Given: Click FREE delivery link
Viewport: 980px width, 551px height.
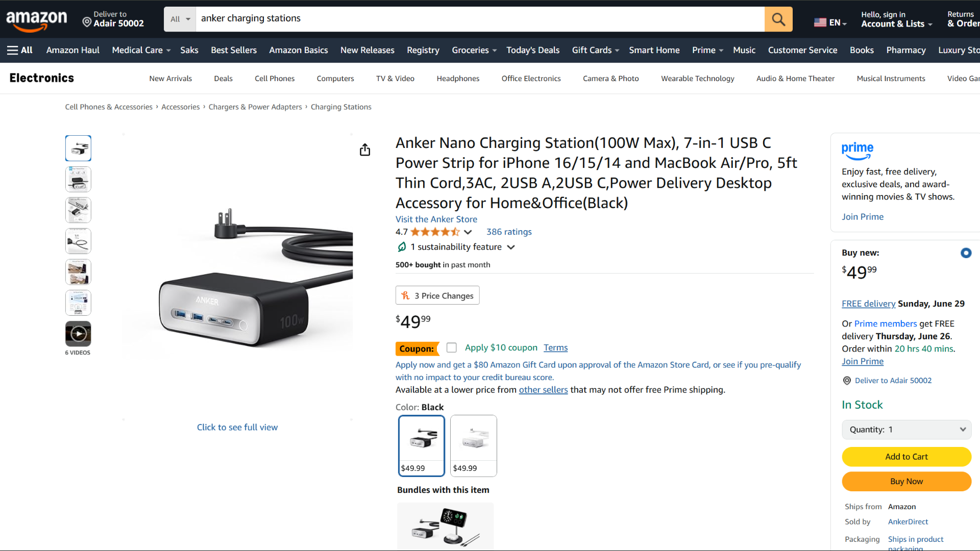Looking at the screenshot, I should pos(868,304).
